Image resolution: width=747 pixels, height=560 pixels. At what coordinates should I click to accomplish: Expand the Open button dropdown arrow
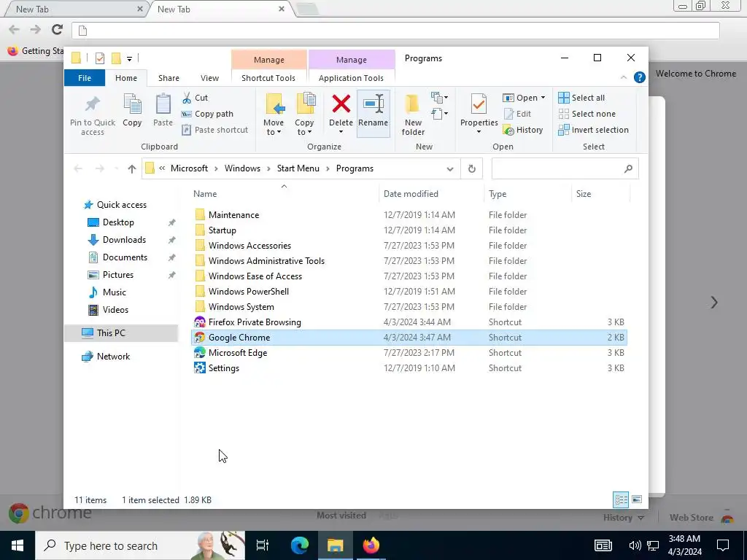point(543,98)
